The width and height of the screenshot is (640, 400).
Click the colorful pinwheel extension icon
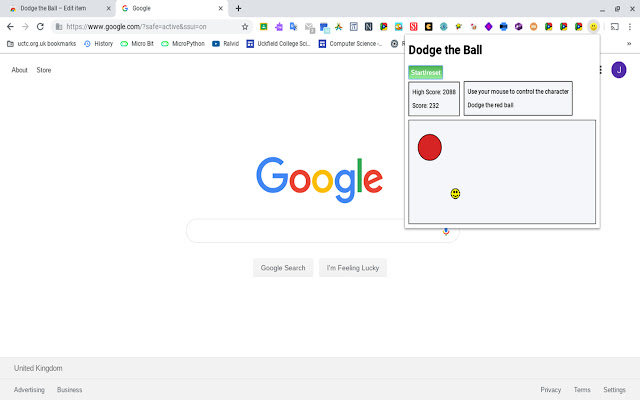click(339, 27)
